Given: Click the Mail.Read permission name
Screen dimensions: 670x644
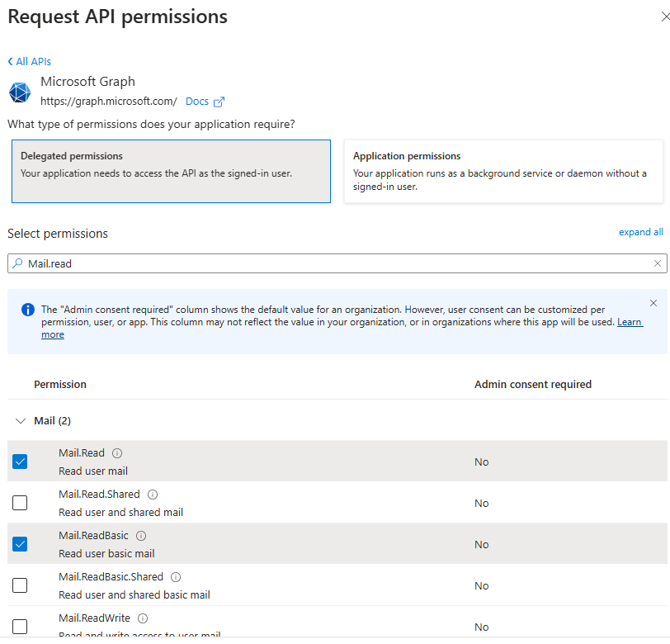Looking at the screenshot, I should 82,452.
